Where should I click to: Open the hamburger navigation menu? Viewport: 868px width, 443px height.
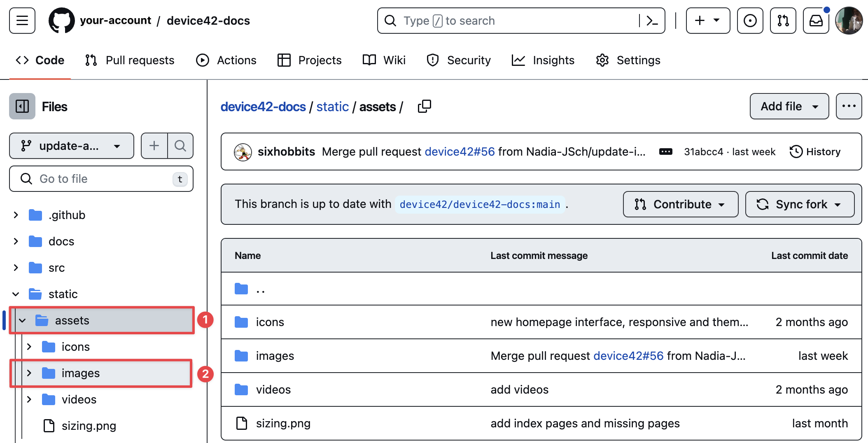[x=22, y=21]
